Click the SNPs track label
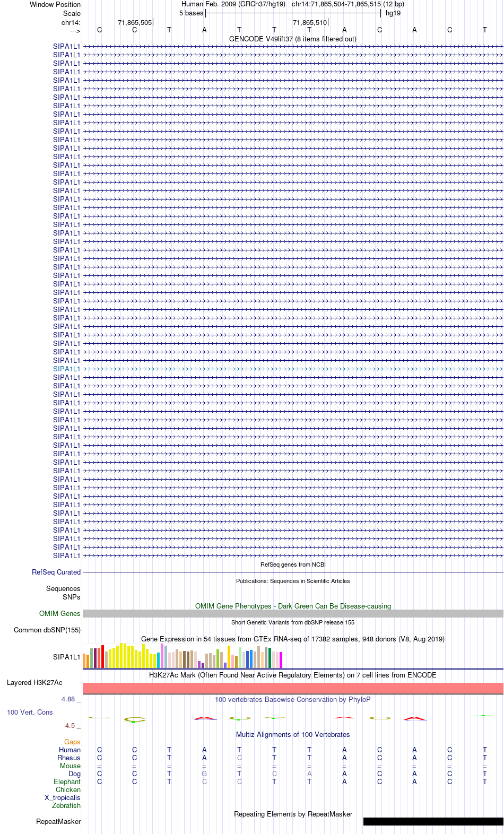This screenshot has width=504, height=834. pos(71,597)
